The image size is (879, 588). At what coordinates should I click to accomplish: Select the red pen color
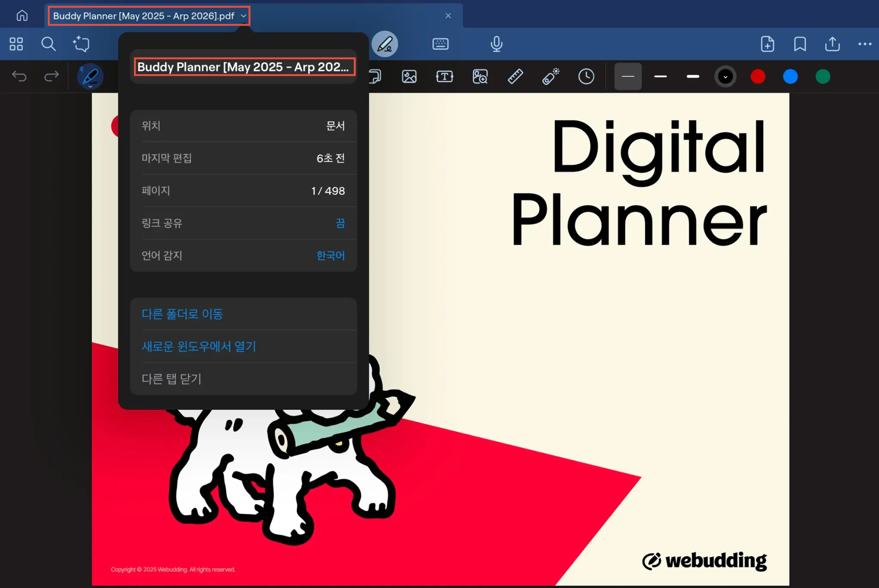point(758,77)
